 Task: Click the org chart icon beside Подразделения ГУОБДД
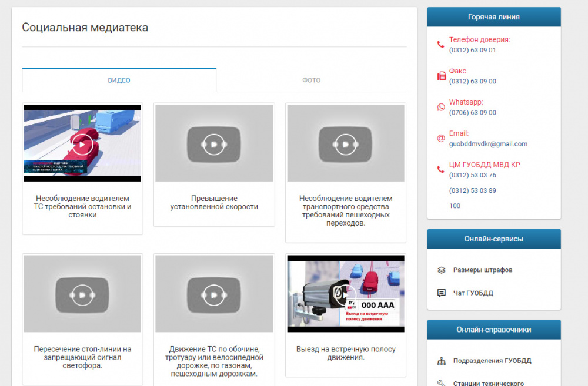[442, 361]
